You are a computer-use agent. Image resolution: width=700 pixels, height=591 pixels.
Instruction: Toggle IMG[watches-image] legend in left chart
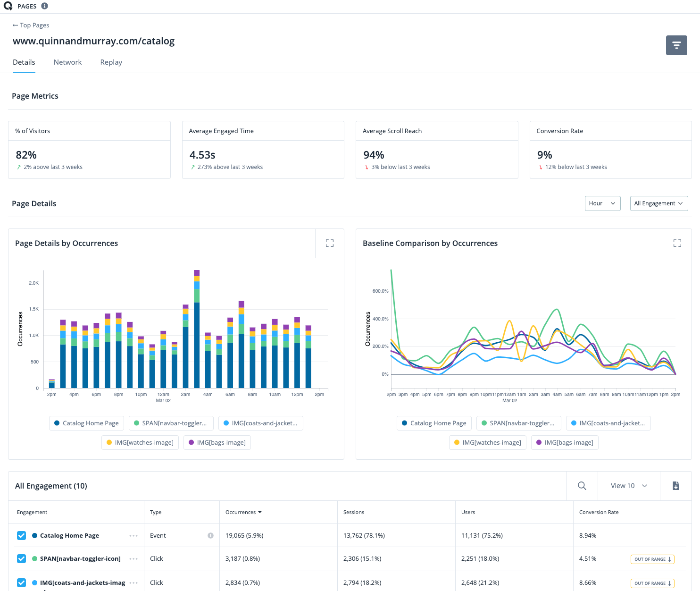[x=140, y=443]
